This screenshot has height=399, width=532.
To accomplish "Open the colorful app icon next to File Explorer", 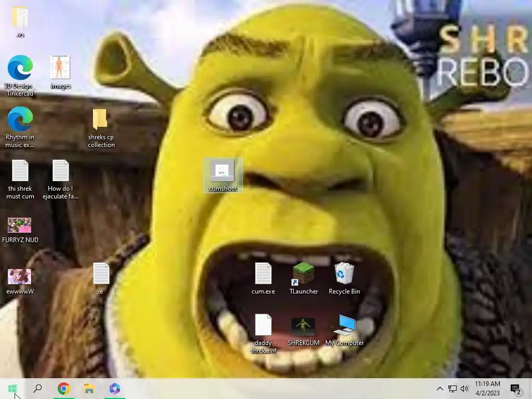I will click(115, 389).
